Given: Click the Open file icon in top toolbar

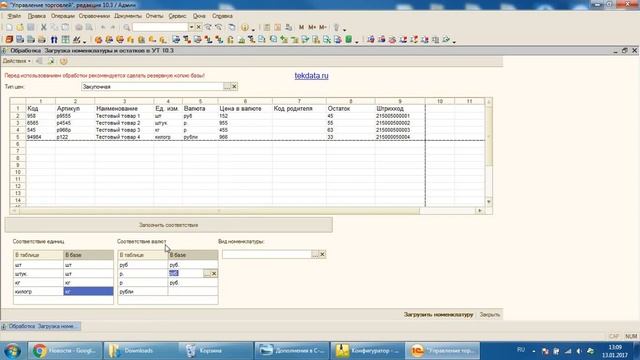Looking at the screenshot, I should (x=20, y=27).
